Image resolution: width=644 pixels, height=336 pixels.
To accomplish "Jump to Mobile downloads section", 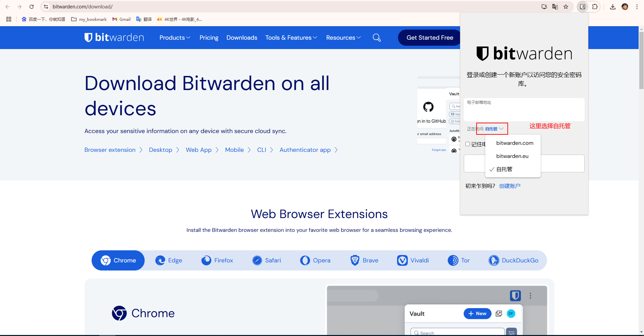I will click(238, 150).
